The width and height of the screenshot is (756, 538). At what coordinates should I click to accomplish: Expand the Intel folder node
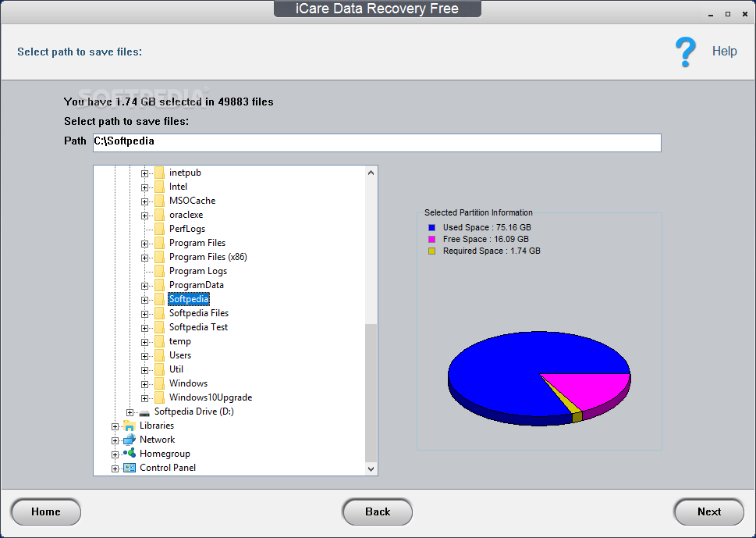pos(144,187)
